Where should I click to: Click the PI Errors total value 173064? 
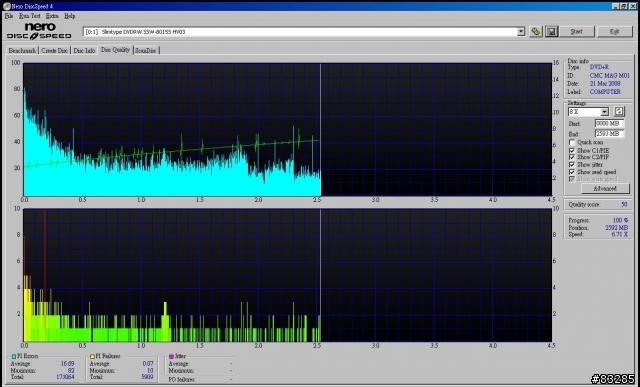pyautogui.click(x=65, y=377)
